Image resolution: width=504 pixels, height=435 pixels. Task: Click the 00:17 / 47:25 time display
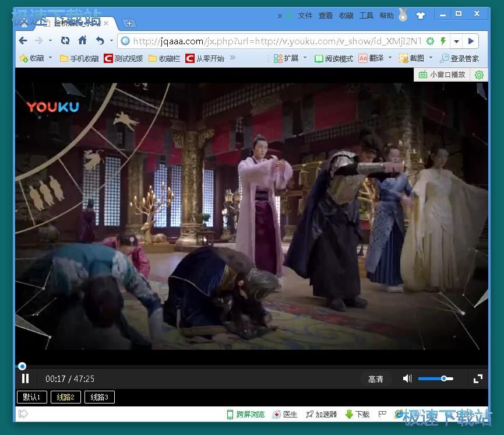click(x=70, y=378)
